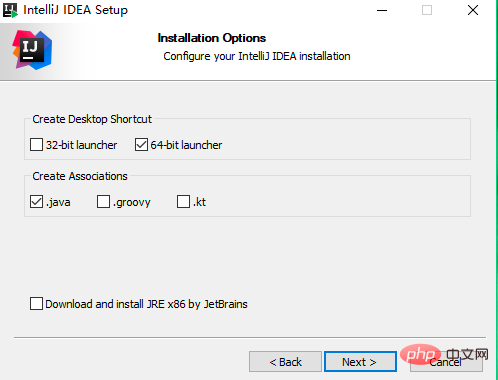Click the Configure your IntelliJ IDEA installation text
This screenshot has height=380, width=498.
(257, 56)
